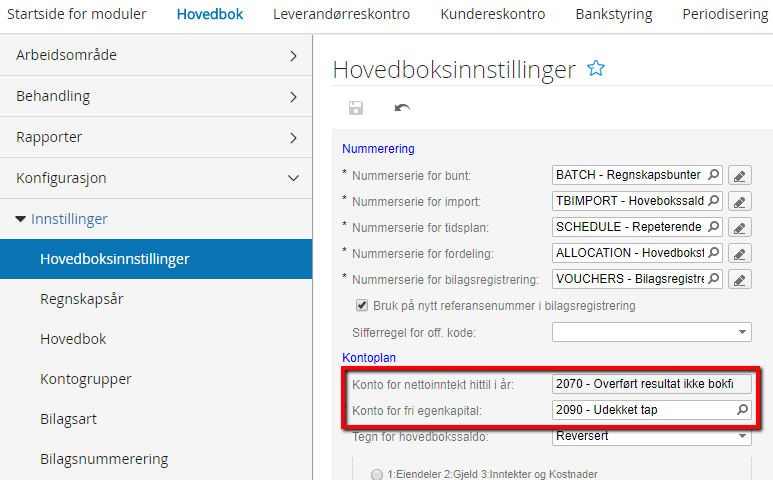
Task: Open the Hovedbok module tab
Action: 210,14
